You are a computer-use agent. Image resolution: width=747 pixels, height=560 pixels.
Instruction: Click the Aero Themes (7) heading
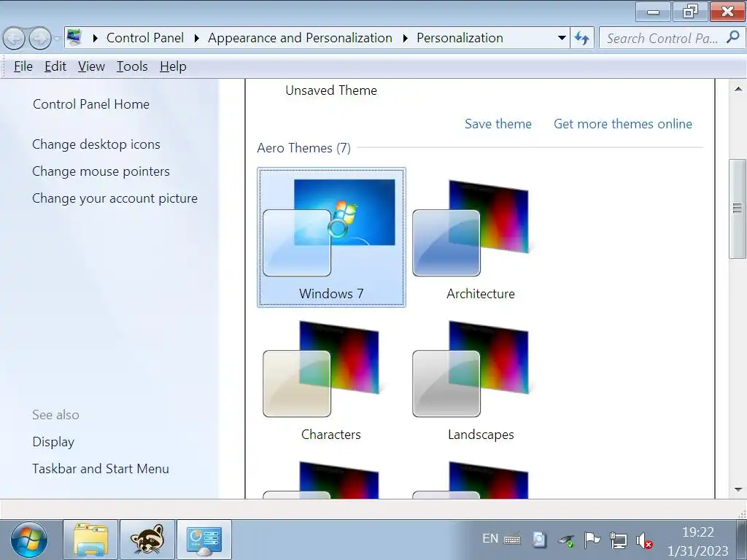click(x=304, y=148)
